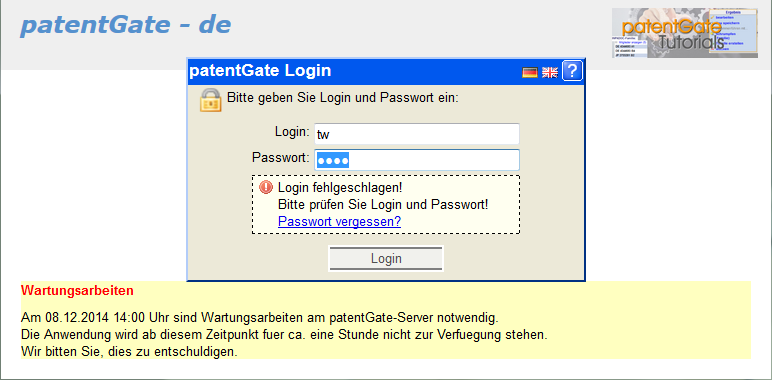Image resolution: width=772 pixels, height=380 pixels.
Task: Click the 'Passwort:' field label
Action: tap(281, 158)
